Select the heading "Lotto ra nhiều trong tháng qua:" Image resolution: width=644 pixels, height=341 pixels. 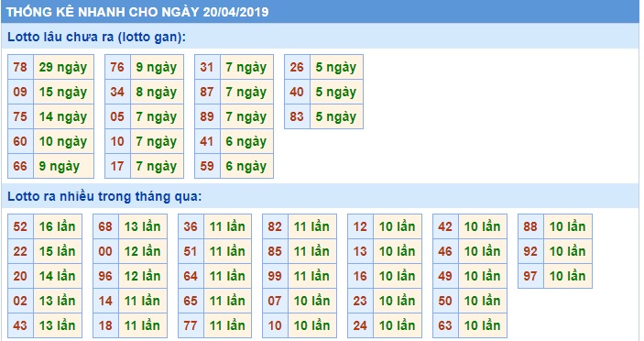pyautogui.click(x=104, y=196)
